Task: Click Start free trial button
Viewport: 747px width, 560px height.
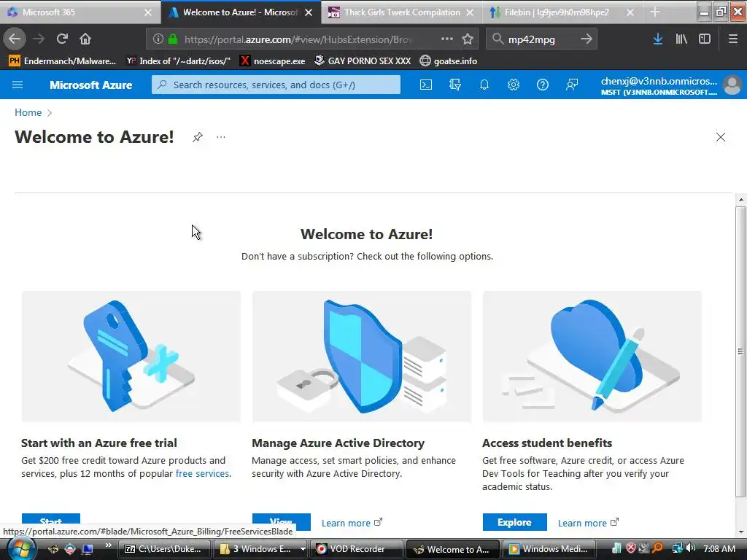Action: pyautogui.click(x=51, y=519)
